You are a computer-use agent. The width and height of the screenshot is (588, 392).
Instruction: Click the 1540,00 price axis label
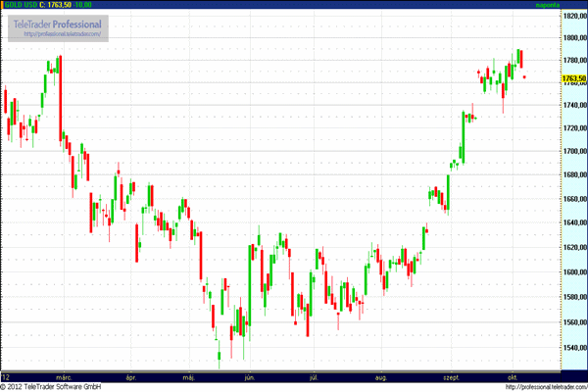[574, 345]
